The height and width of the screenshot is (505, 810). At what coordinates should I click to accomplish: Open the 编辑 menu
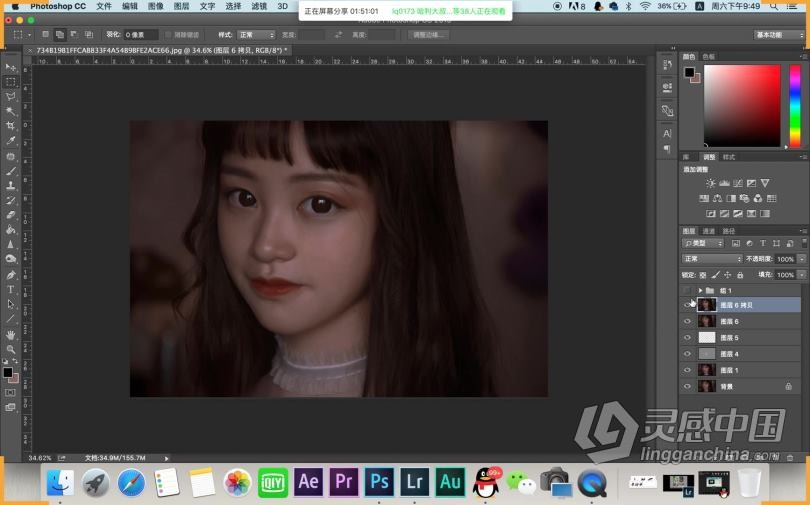click(130, 6)
